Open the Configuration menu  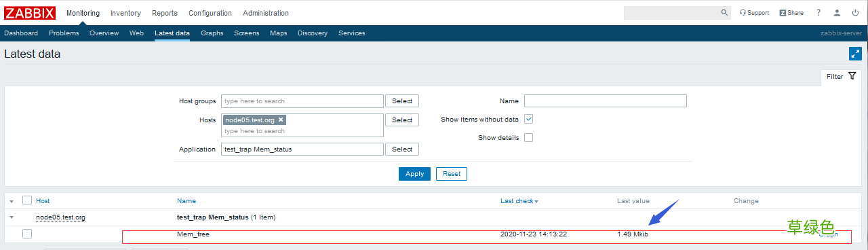(210, 13)
